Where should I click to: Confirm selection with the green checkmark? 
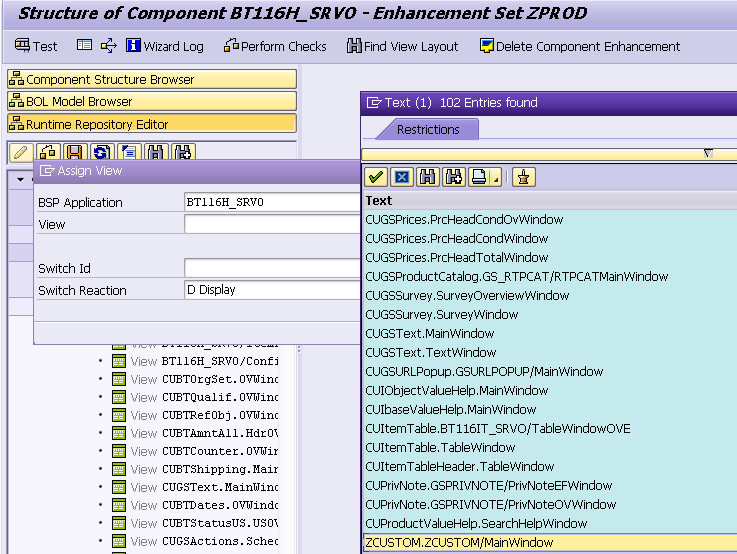(x=376, y=177)
